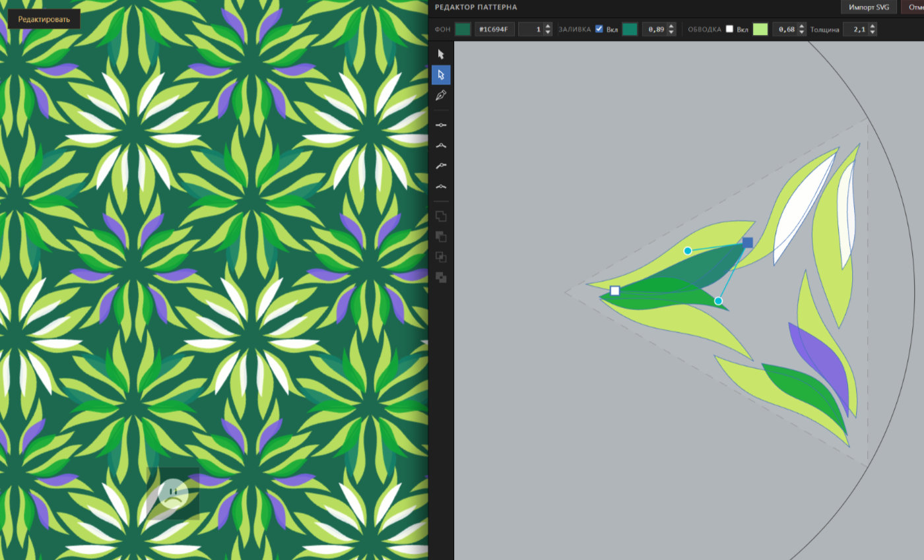Click the subtract shapes boolean icon
The height and width of the screenshot is (560, 924).
pyautogui.click(x=441, y=237)
